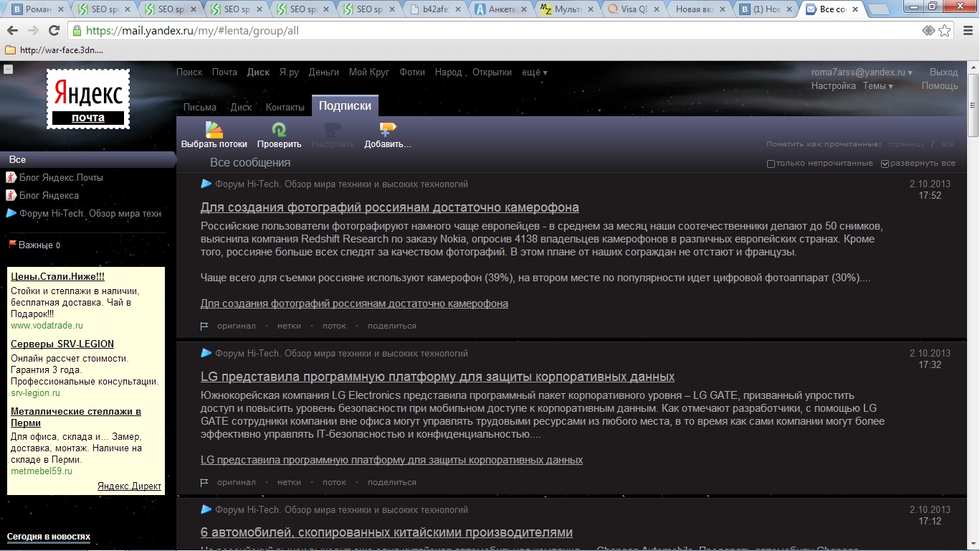Click blue arrow icon of 17:12 post

pyautogui.click(x=206, y=509)
